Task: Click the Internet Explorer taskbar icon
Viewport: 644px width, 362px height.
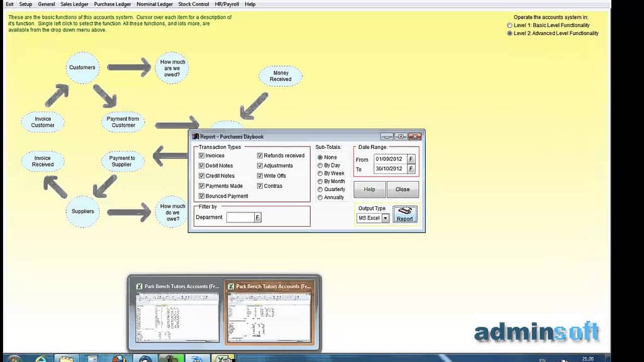Action: [x=41, y=358]
